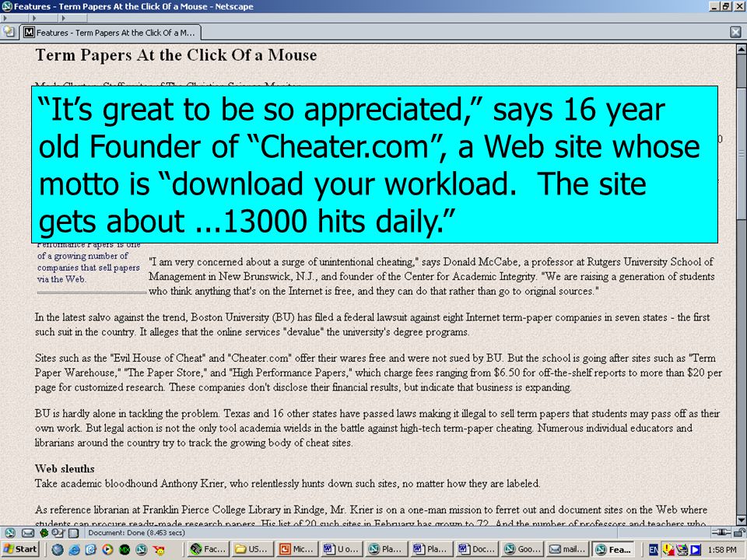The height and width of the screenshot is (560, 747).
Task: Click the quote starting 'I am very concerned'
Action: click(x=432, y=276)
